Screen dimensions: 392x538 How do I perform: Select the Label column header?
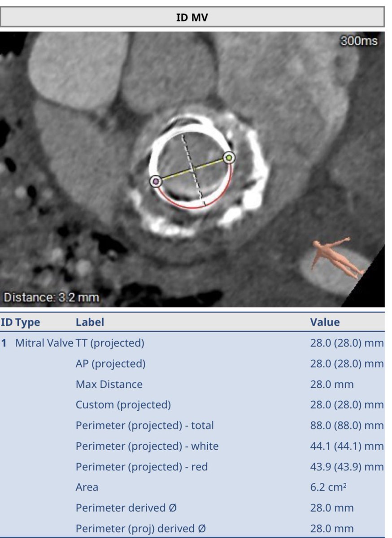click(x=90, y=322)
